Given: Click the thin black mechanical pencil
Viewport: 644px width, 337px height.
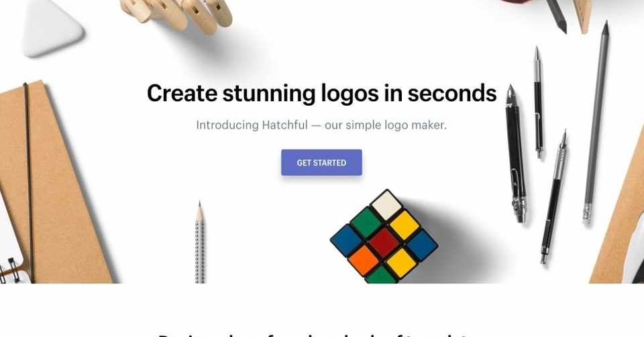Looking at the screenshot, I should 538,103.
